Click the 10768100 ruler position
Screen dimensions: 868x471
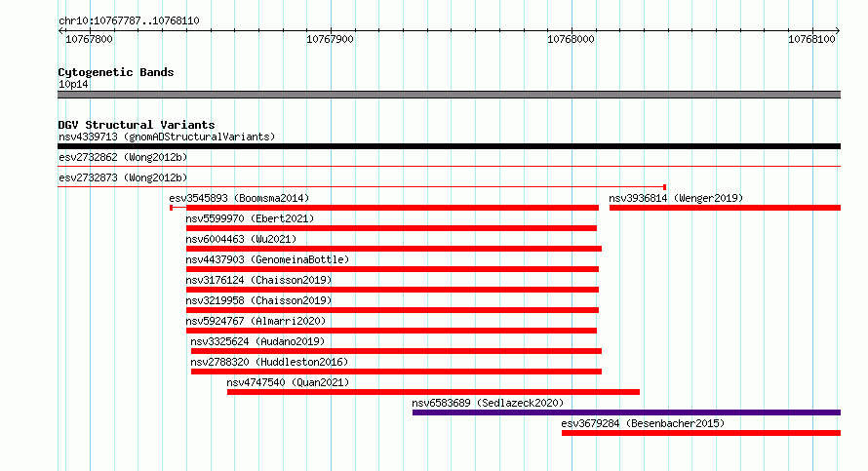pyautogui.click(x=811, y=39)
